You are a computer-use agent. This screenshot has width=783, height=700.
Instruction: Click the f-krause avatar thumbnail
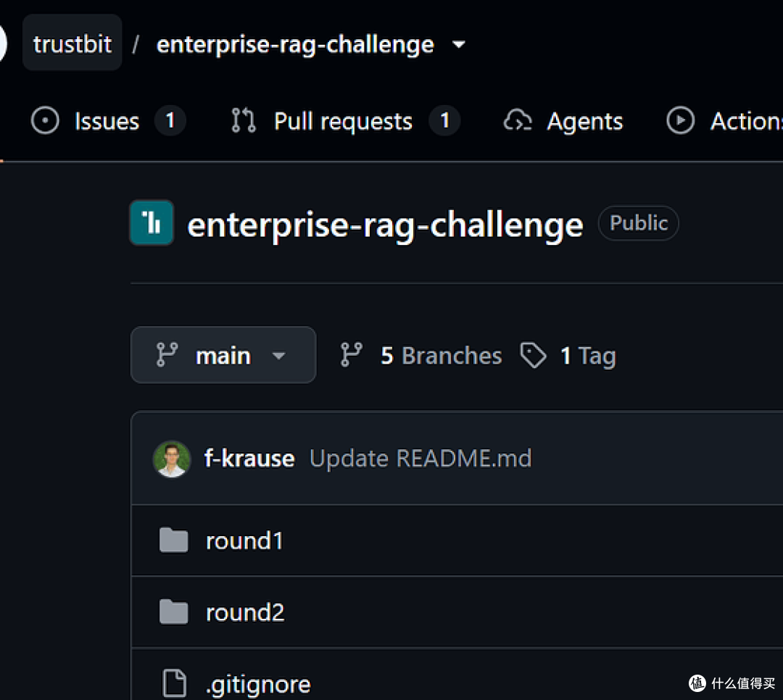coord(172,459)
